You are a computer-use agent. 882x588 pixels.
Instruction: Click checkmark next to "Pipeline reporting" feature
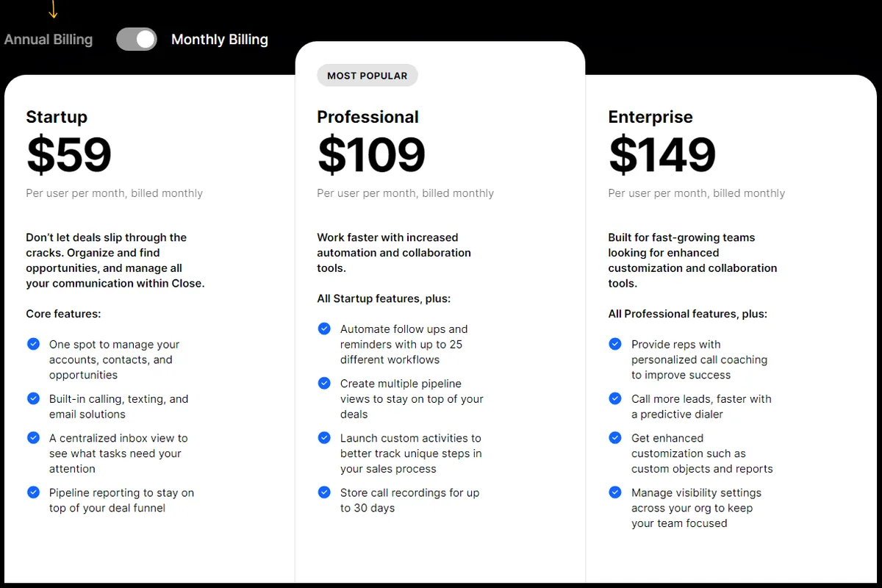[33, 492]
